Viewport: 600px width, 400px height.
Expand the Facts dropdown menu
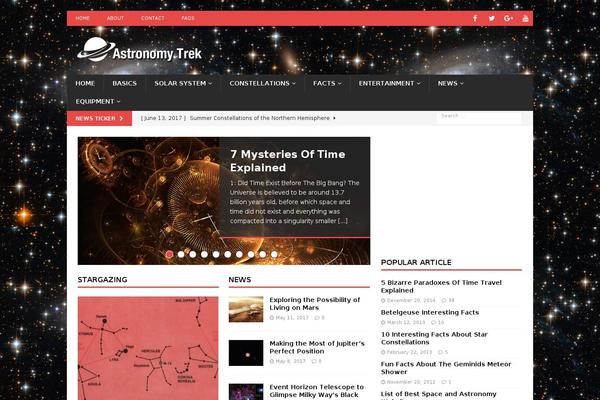[327, 83]
